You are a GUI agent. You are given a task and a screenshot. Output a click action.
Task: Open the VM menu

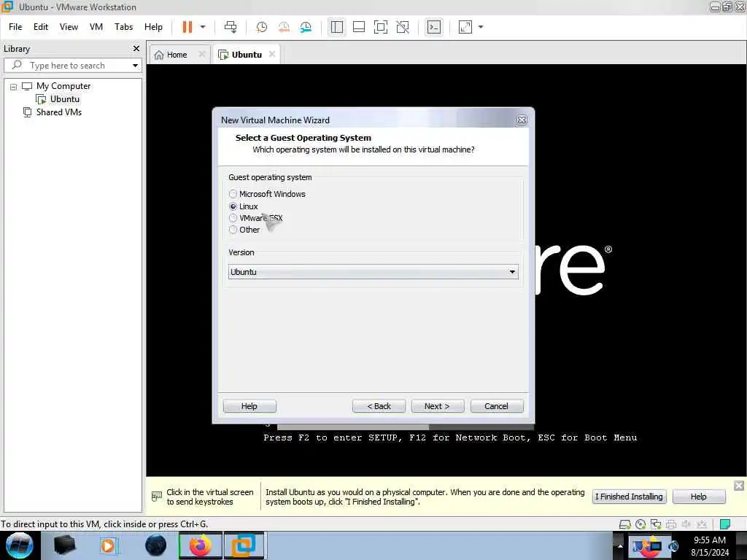(96, 27)
